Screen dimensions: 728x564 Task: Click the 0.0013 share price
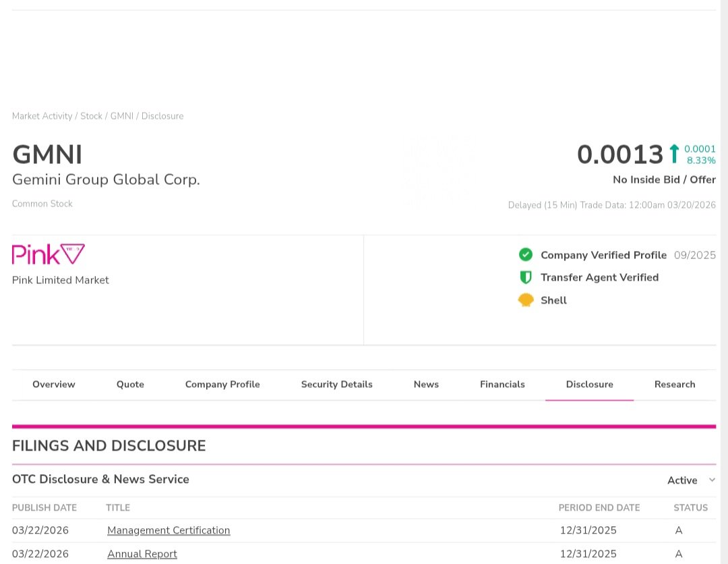pos(620,154)
